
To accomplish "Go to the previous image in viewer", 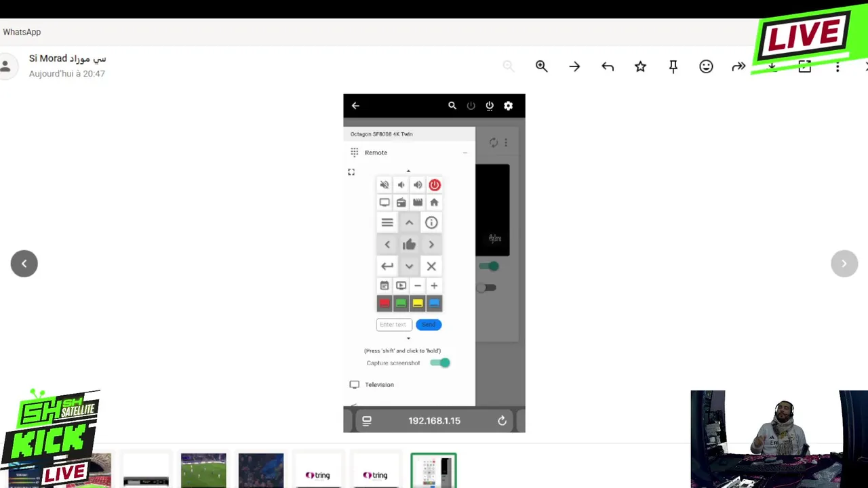I will (x=24, y=264).
